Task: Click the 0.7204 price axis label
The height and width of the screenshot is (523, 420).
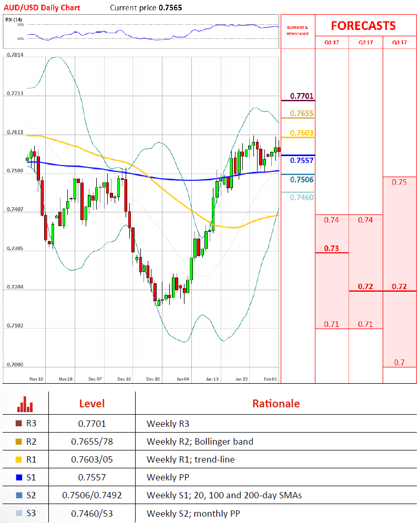Action: point(15,287)
